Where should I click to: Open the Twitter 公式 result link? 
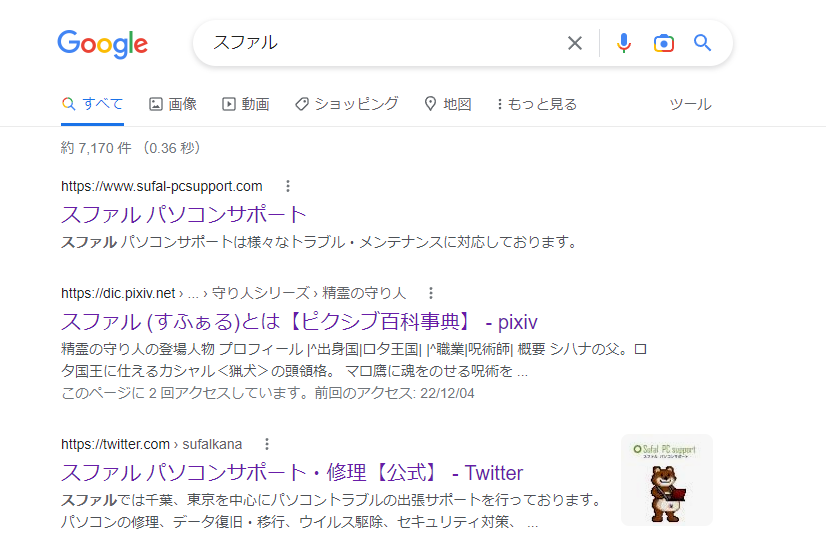(292, 473)
